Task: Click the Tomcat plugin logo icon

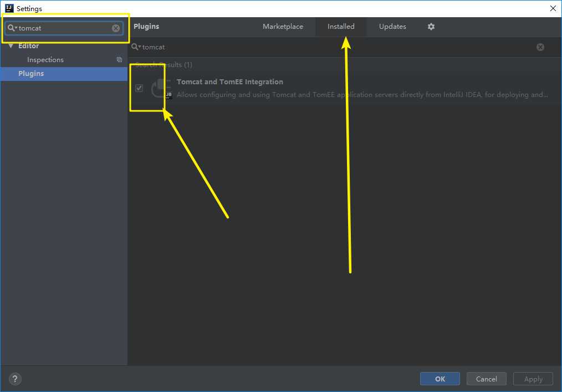Action: [162, 88]
